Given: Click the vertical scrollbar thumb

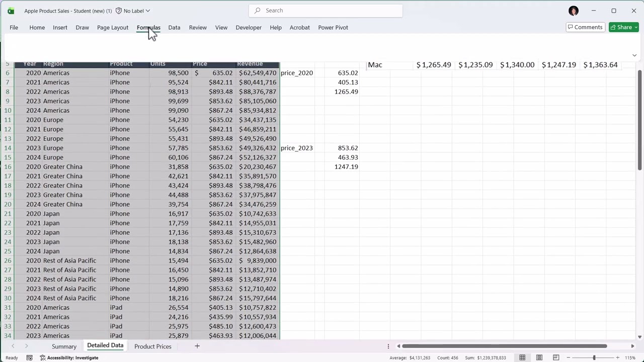Looking at the screenshot, I should click(640, 120).
